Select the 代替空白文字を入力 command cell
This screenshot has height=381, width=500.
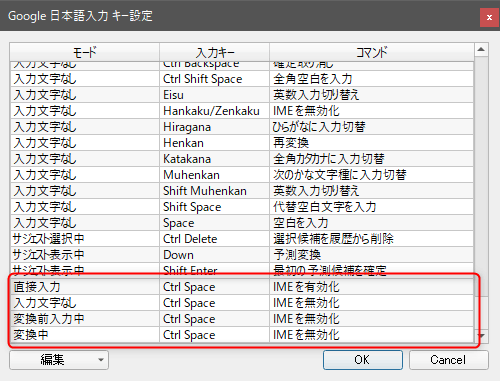371,207
